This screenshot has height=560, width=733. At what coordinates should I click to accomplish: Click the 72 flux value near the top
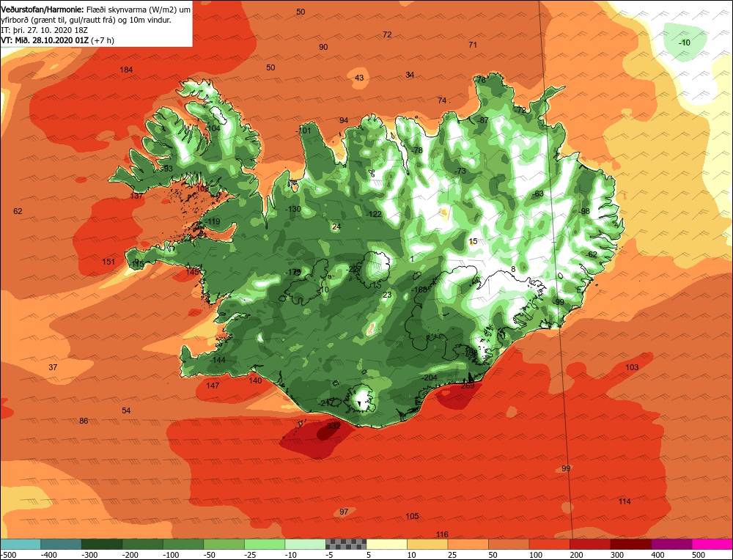387,34
